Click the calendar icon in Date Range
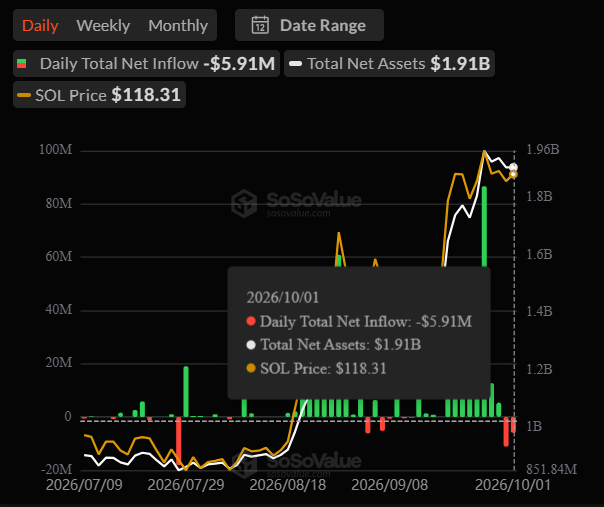The height and width of the screenshot is (507, 604). [260, 25]
